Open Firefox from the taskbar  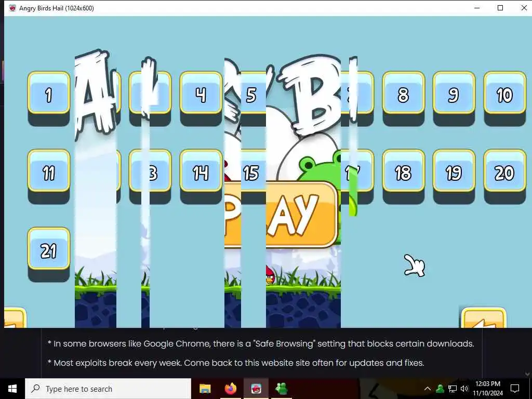tap(230, 389)
